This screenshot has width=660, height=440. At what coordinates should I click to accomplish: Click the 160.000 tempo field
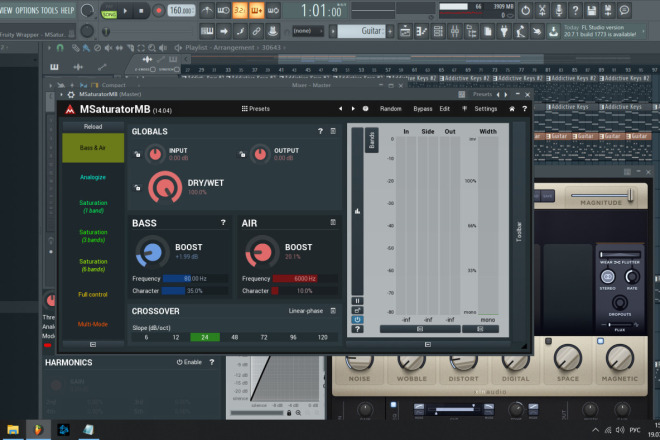click(x=181, y=11)
